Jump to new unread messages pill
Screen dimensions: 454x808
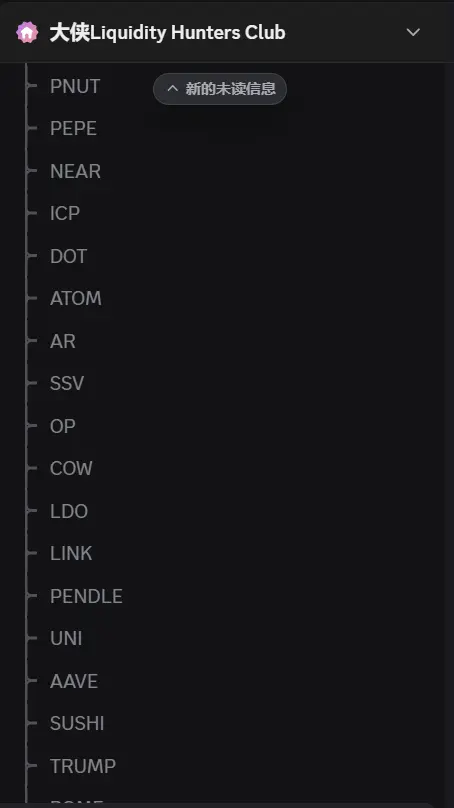coord(220,89)
